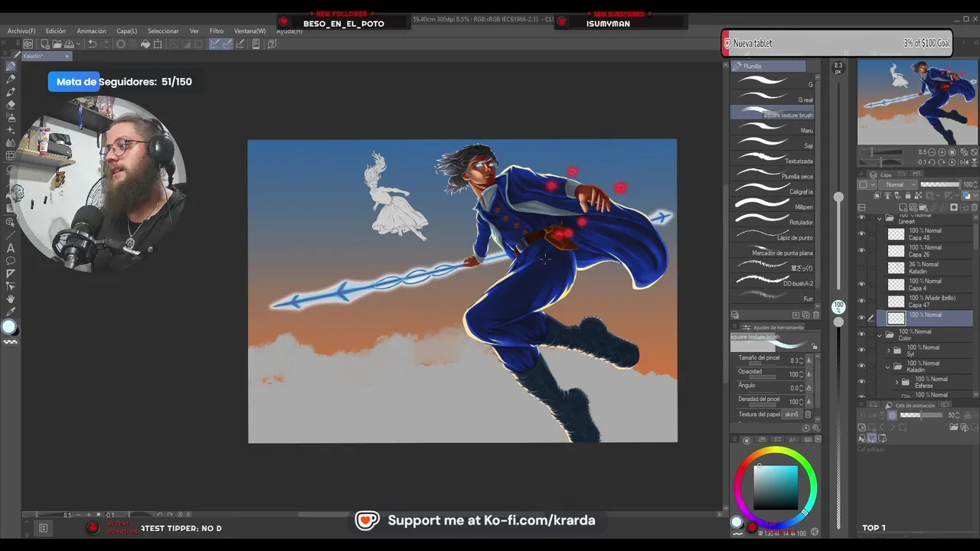The height and width of the screenshot is (551, 980).
Task: Click the main drawing color swatch below the toolbox
Action: (9, 328)
